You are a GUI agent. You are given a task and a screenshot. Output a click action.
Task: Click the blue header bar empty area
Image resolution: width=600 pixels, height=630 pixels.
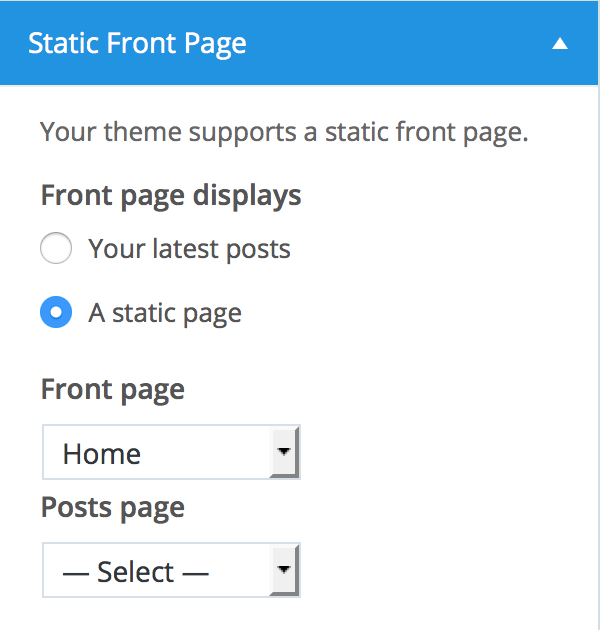tap(400, 44)
